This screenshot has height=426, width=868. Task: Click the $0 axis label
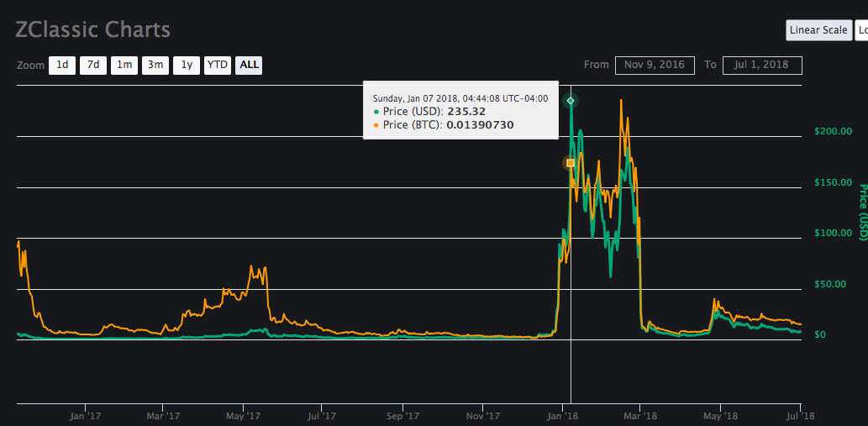[x=821, y=334]
